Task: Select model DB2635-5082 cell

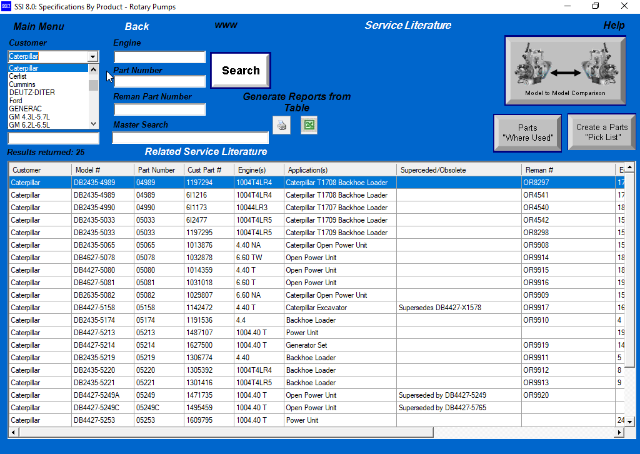Action: tap(103, 295)
